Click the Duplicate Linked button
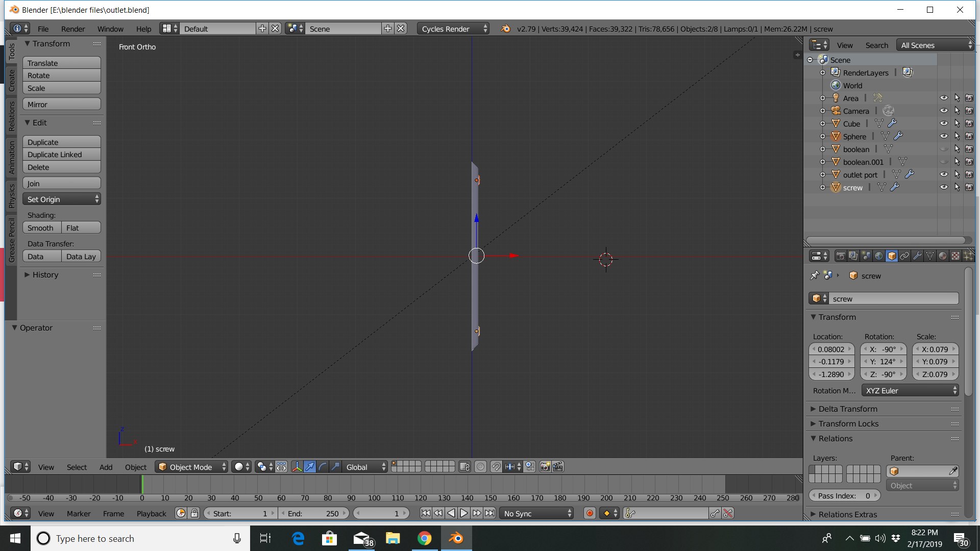Screen dimensions: 980x551 click(x=61, y=154)
